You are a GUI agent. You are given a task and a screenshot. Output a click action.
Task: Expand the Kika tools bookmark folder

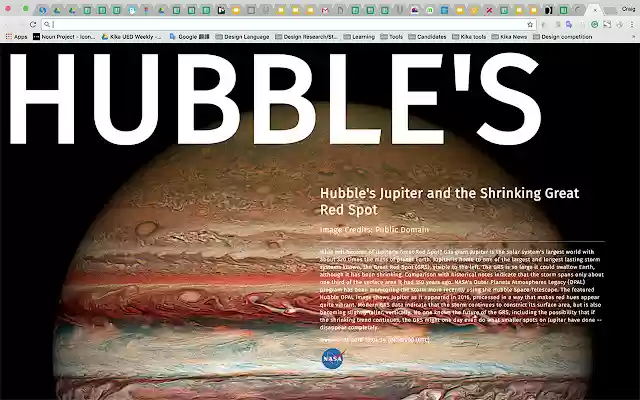click(x=469, y=37)
